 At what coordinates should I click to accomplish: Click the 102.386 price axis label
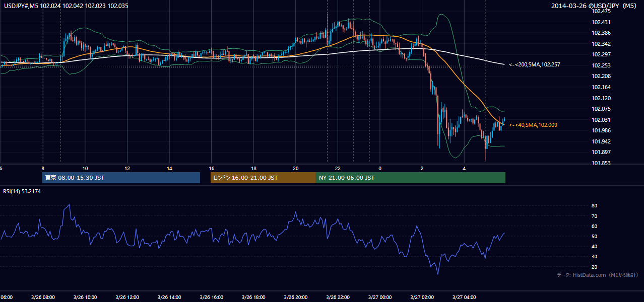[601, 33]
